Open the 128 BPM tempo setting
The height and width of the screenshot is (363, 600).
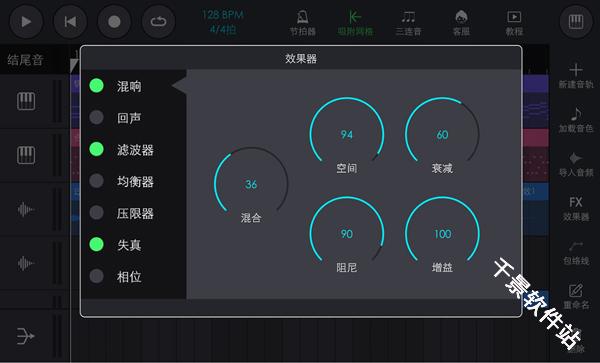(223, 15)
